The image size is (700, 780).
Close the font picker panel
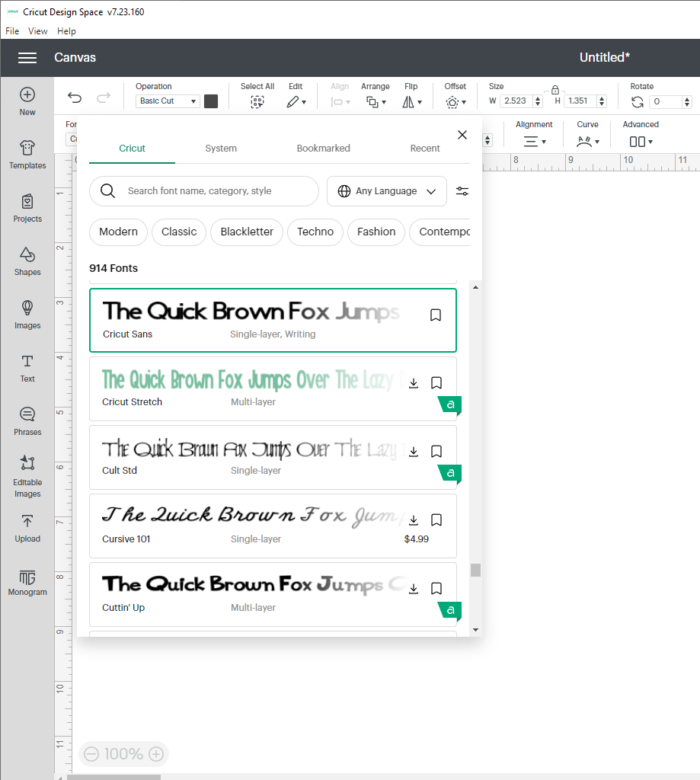(x=462, y=135)
